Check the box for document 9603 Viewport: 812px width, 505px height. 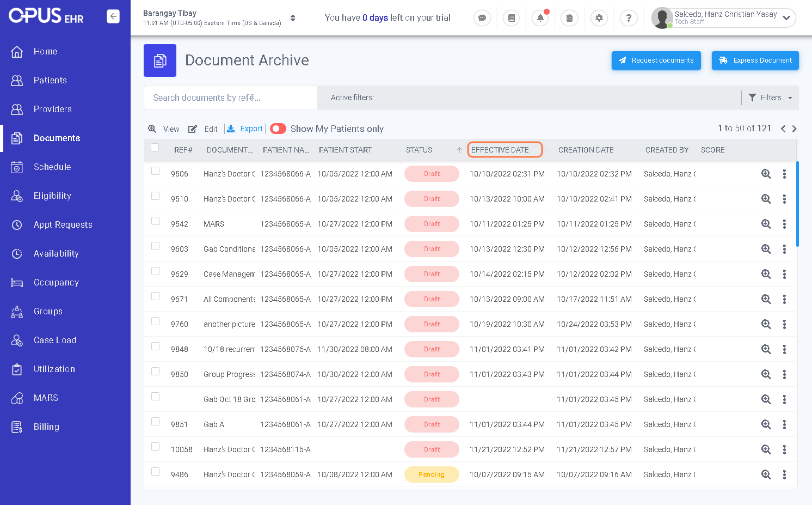pos(156,246)
